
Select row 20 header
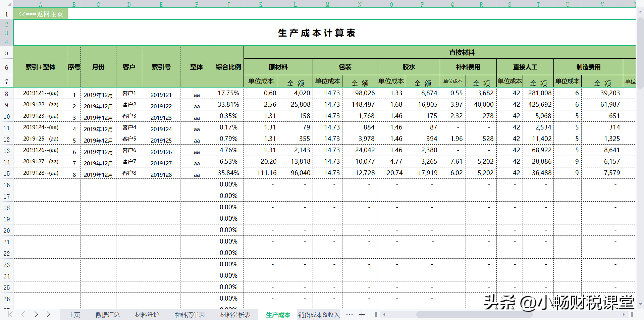pos(6,230)
